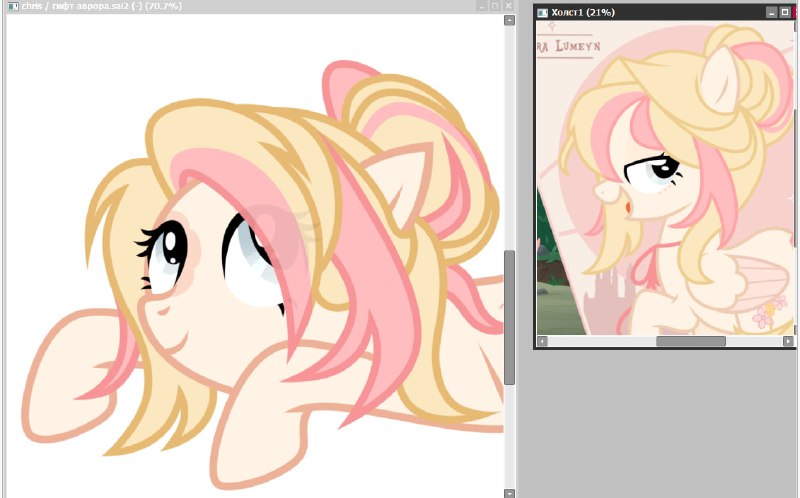Click the Холст1 horizontal scrollbar thumb

tap(691, 341)
